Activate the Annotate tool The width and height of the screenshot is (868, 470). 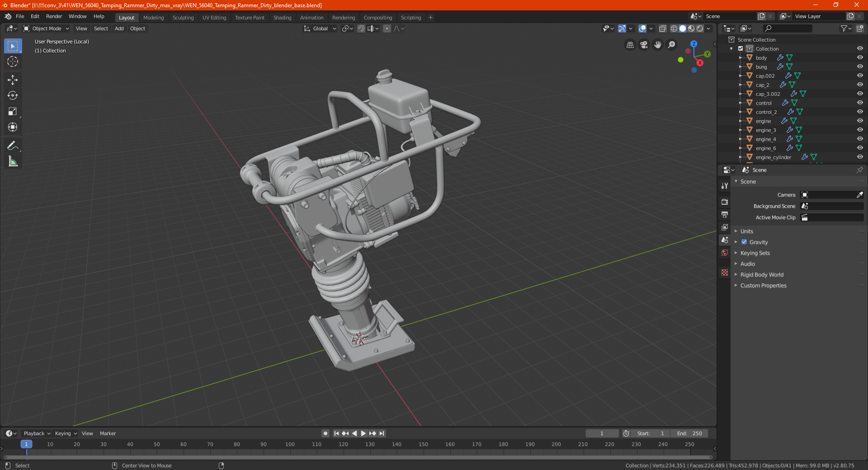click(13, 146)
